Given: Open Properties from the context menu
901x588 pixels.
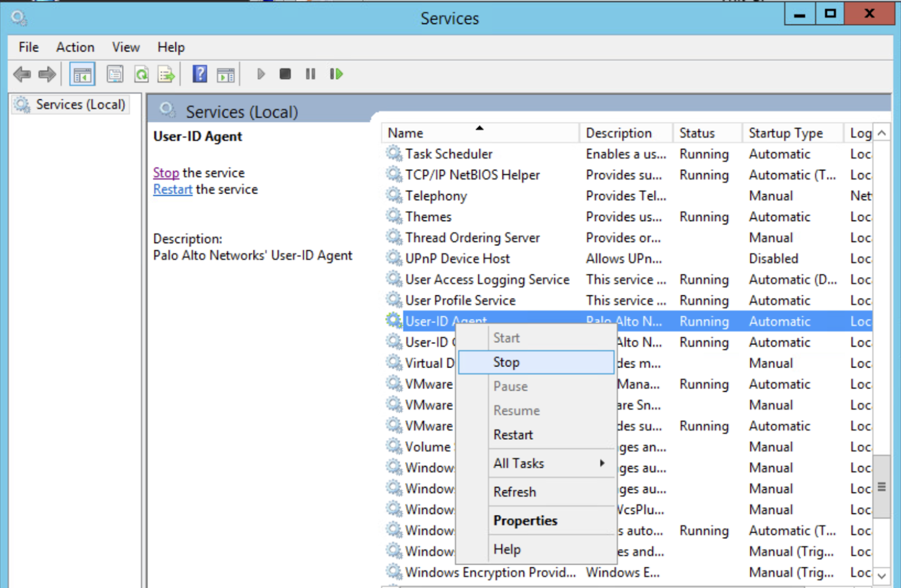Looking at the screenshot, I should pos(525,520).
